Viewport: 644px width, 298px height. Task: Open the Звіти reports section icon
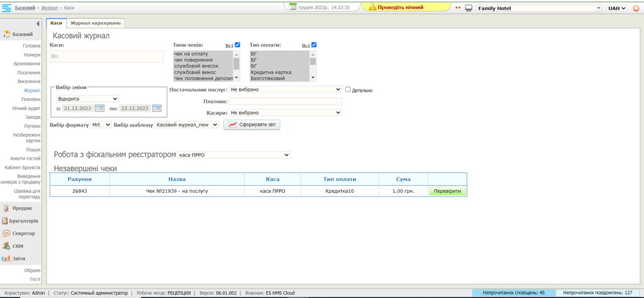(6, 258)
